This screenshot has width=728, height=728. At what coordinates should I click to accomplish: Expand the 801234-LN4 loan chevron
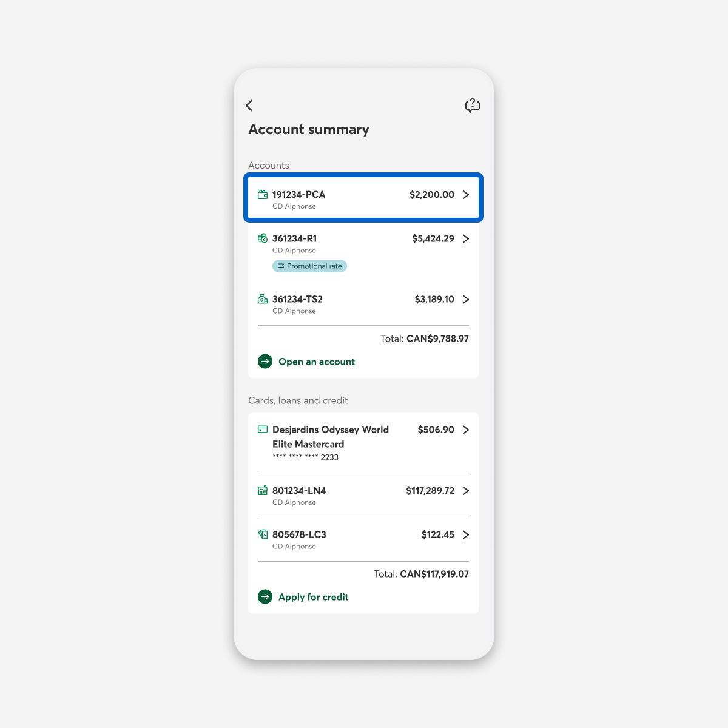point(466,491)
